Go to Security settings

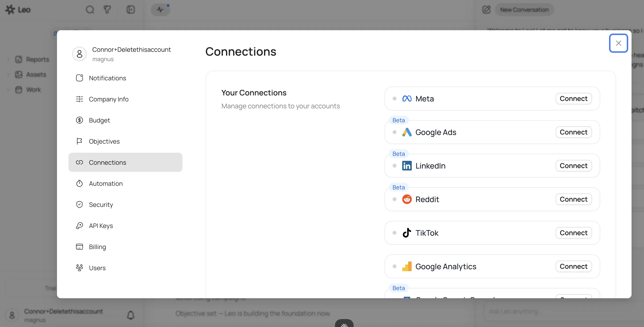[125, 204]
